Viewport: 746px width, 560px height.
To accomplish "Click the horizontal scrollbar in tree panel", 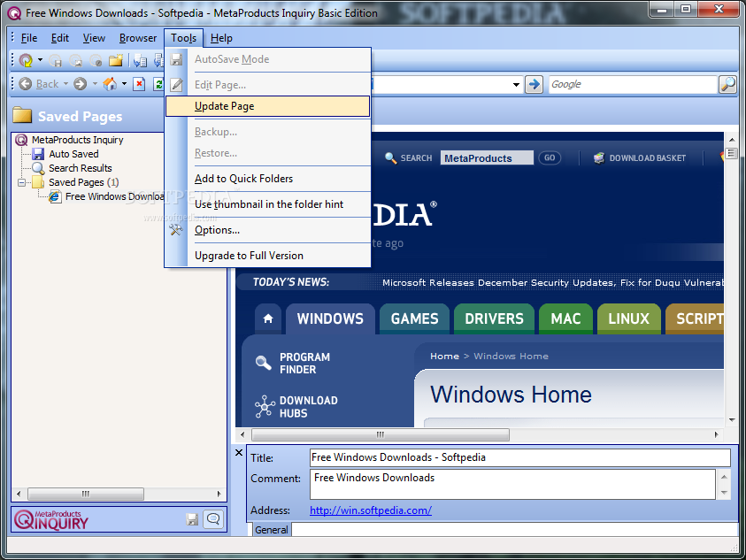I will pos(86,494).
